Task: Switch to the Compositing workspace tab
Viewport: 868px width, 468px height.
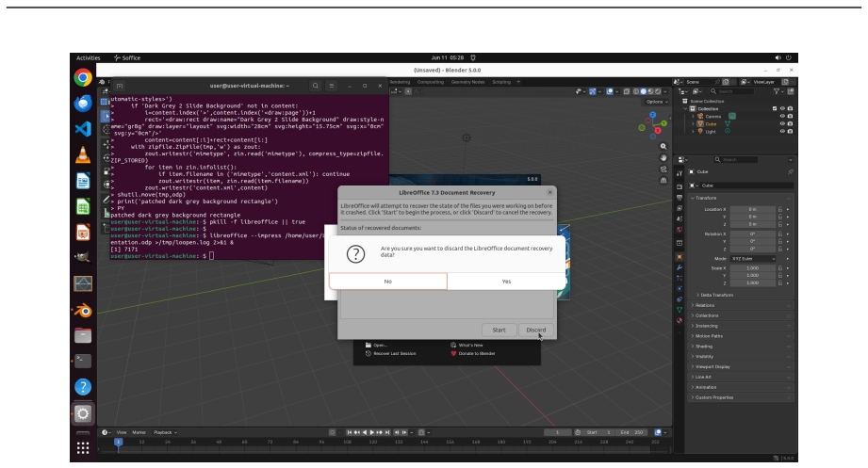Action: click(430, 82)
